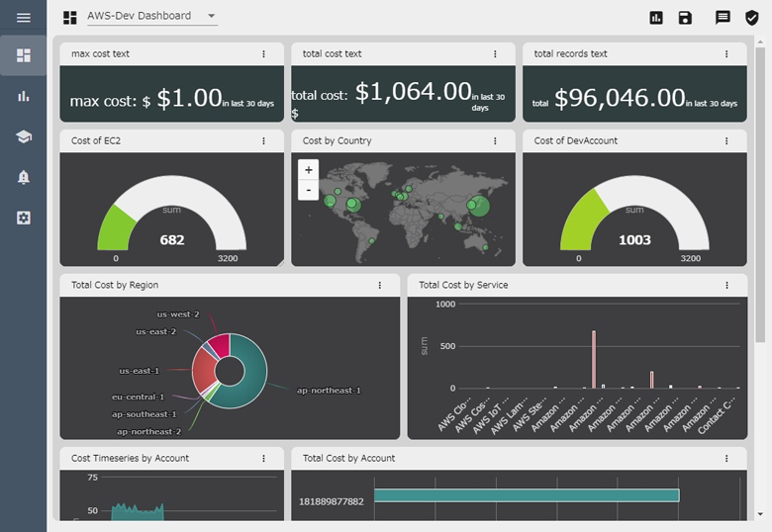Click the Cost of EC2 card title
The width and height of the screenshot is (772, 532).
(x=96, y=141)
